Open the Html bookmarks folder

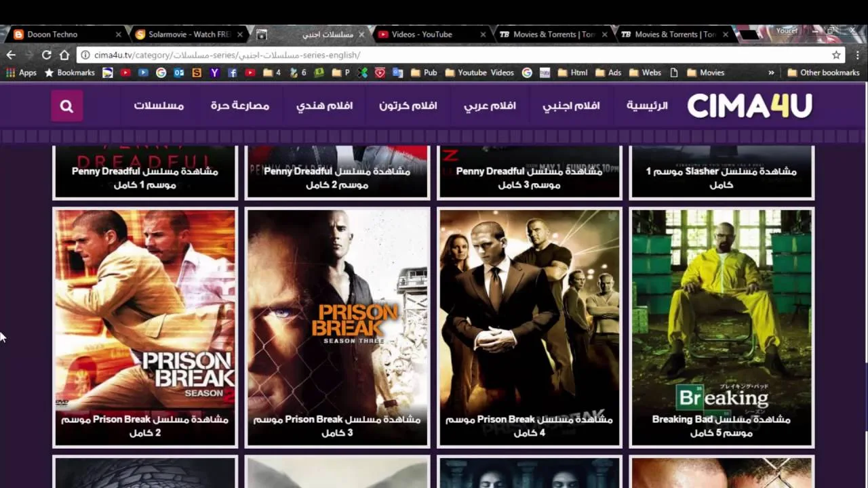click(x=572, y=73)
